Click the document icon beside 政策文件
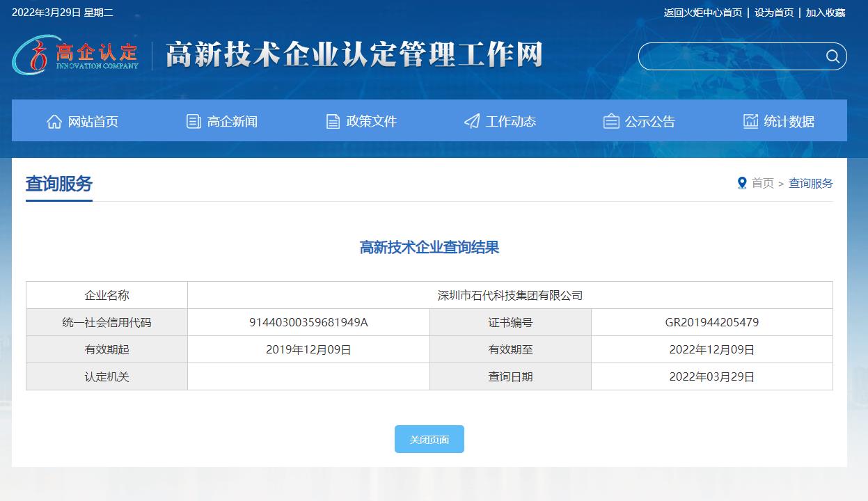The width and height of the screenshot is (868, 501). point(333,121)
